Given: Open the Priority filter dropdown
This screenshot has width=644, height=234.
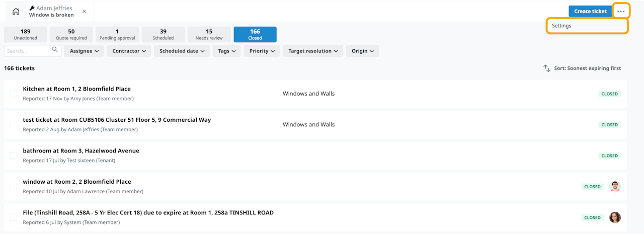Looking at the screenshot, I should click(x=262, y=51).
